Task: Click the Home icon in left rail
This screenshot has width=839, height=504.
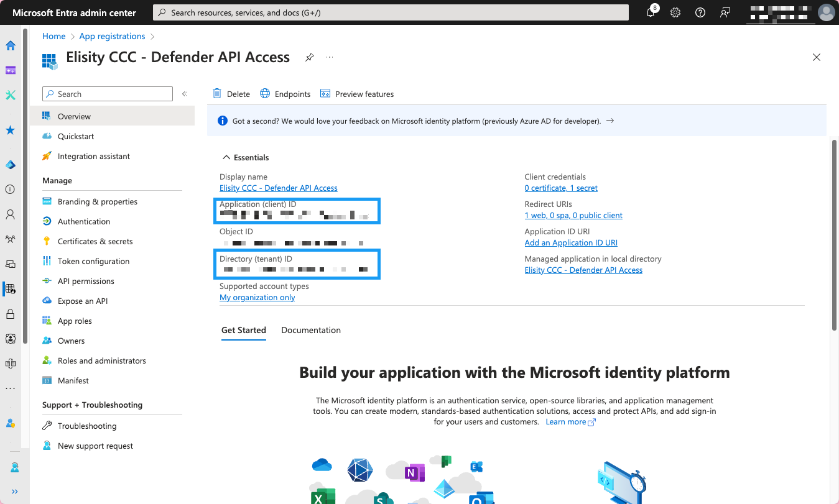Action: click(x=11, y=45)
